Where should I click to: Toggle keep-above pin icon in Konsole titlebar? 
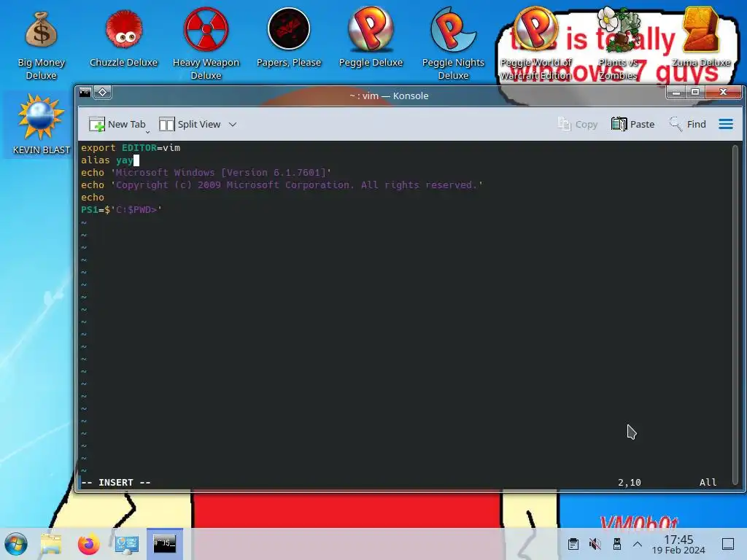tap(102, 93)
